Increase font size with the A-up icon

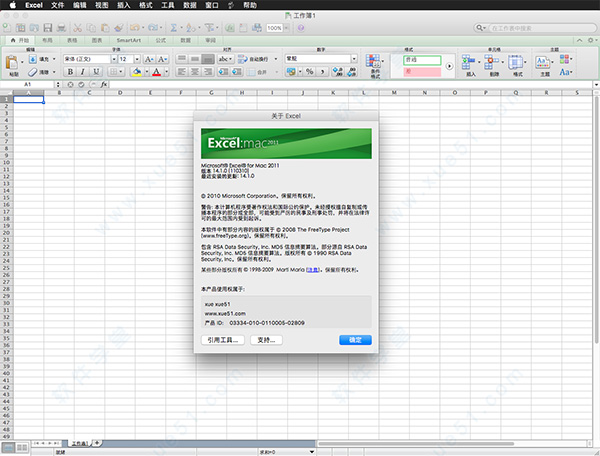[149, 59]
